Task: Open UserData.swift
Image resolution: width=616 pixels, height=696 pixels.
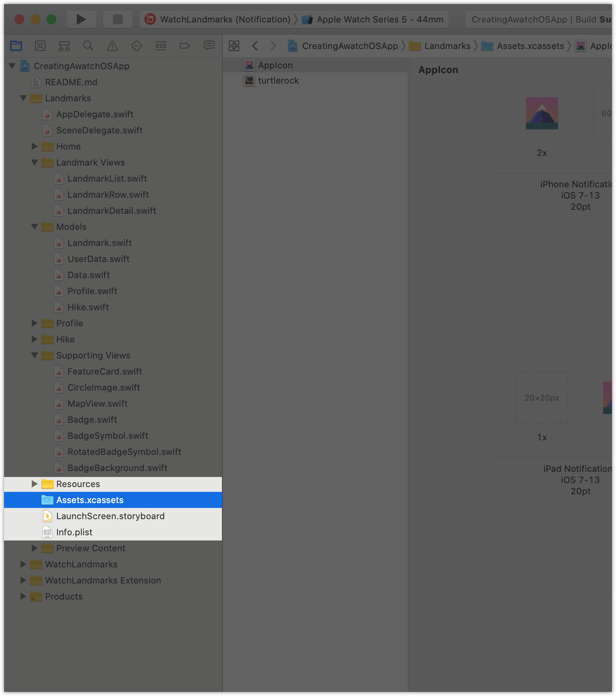Action: (113, 259)
